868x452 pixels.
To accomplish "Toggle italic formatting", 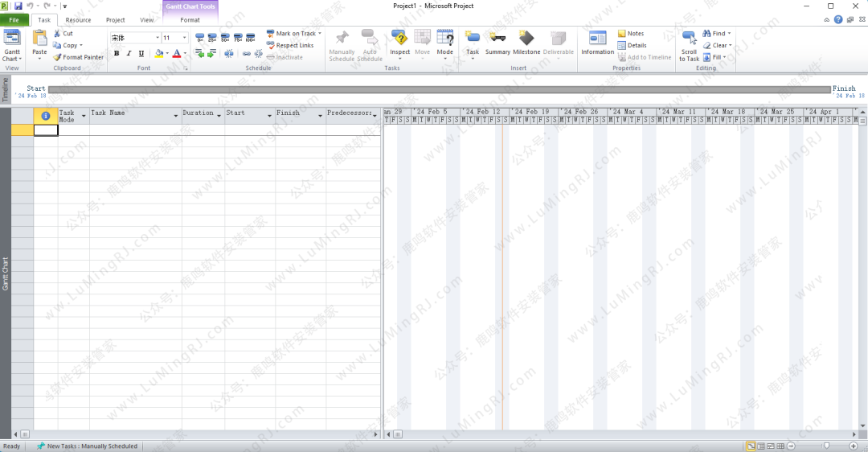I will pyautogui.click(x=129, y=54).
